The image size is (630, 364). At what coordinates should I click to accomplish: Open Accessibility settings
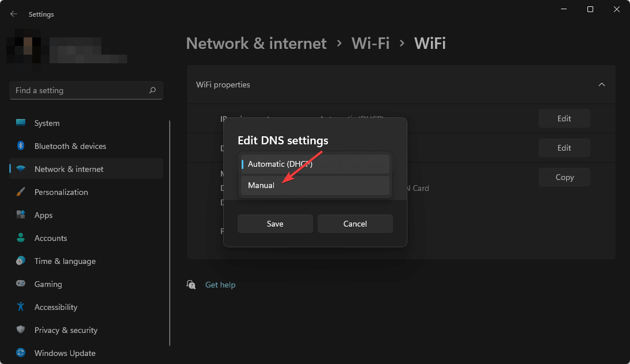click(55, 306)
